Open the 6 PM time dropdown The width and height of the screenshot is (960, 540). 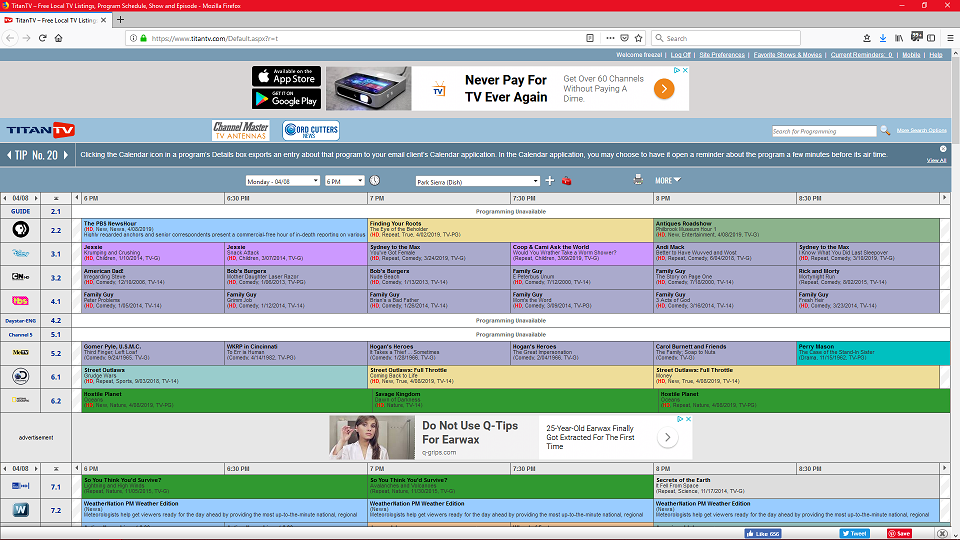344,181
